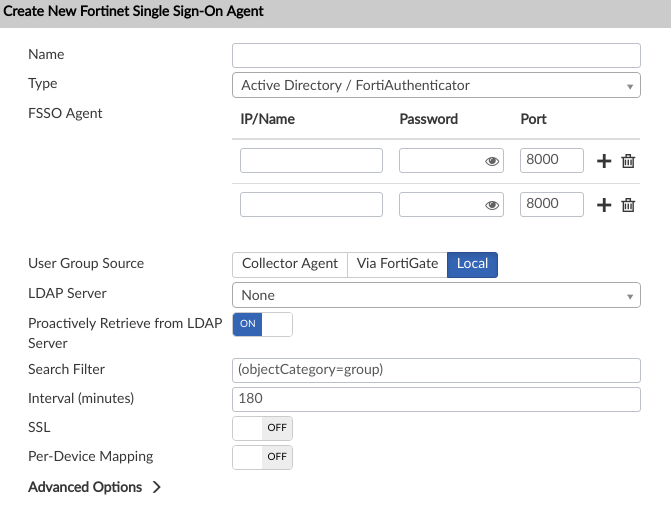Choose Local as User Group Source
The width and height of the screenshot is (671, 518).
pos(472,263)
